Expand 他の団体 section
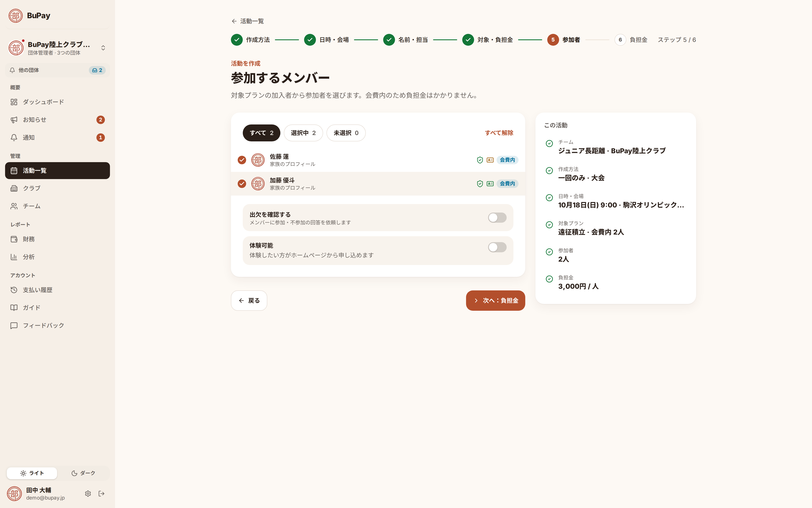Image resolution: width=812 pixels, height=508 pixels. (x=57, y=70)
